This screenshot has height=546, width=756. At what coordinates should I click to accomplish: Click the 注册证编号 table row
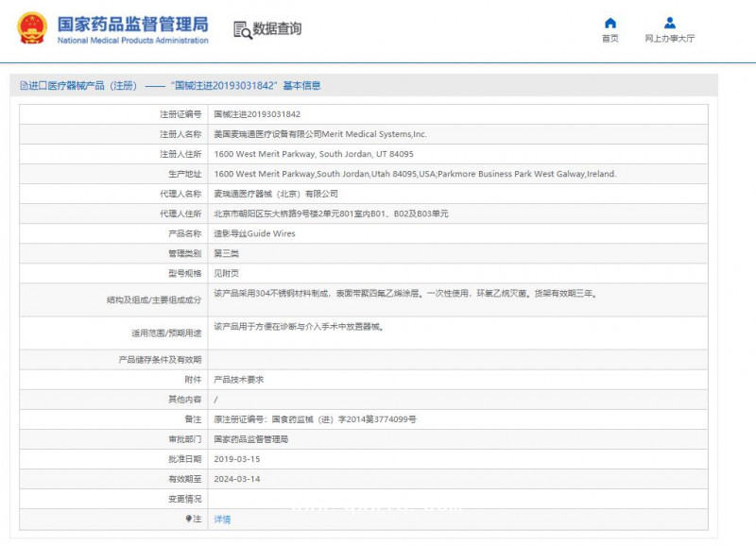tap(378, 113)
